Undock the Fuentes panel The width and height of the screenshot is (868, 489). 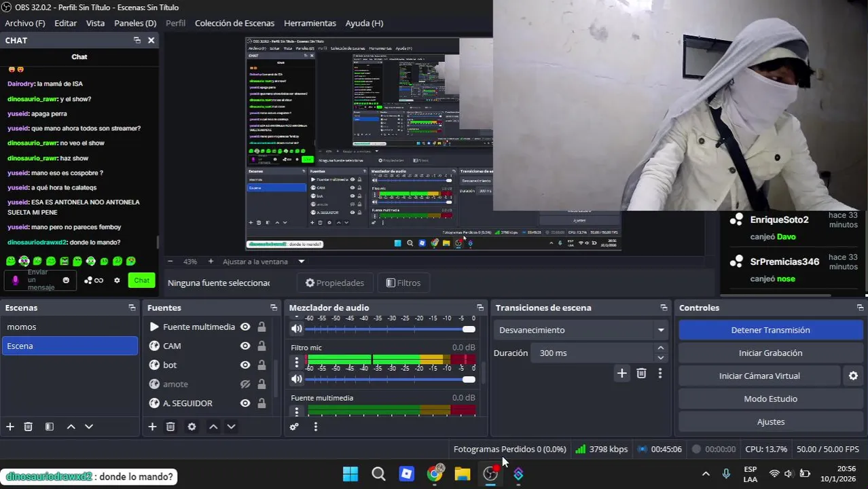coord(274,308)
